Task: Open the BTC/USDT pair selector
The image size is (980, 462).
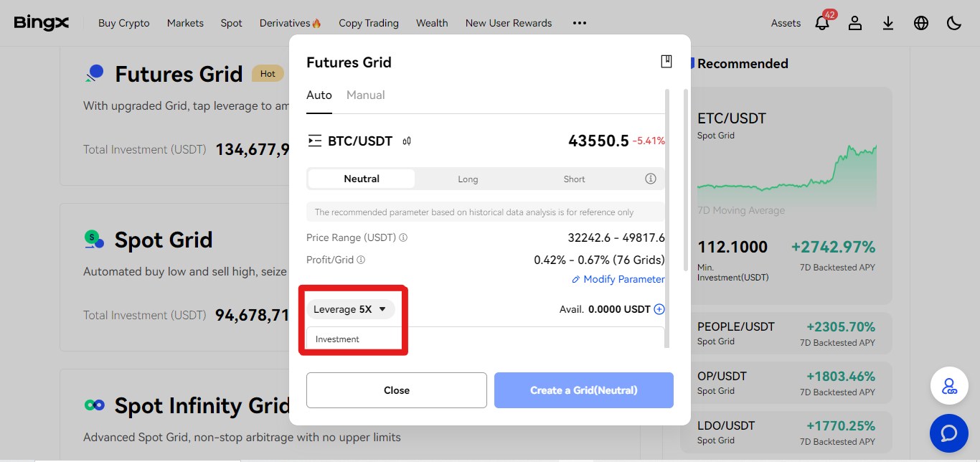Action: (360, 141)
